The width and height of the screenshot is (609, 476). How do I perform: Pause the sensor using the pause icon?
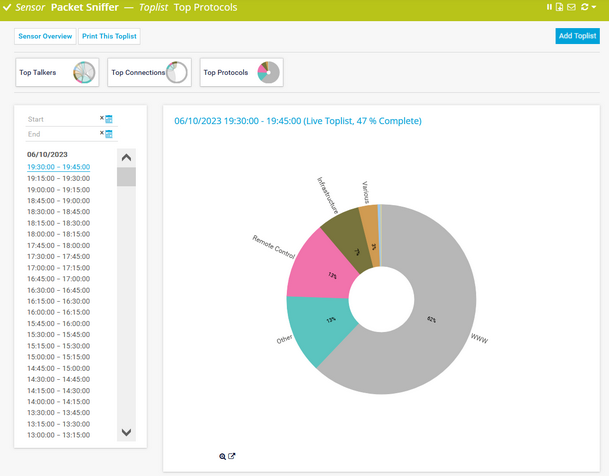pos(549,7)
